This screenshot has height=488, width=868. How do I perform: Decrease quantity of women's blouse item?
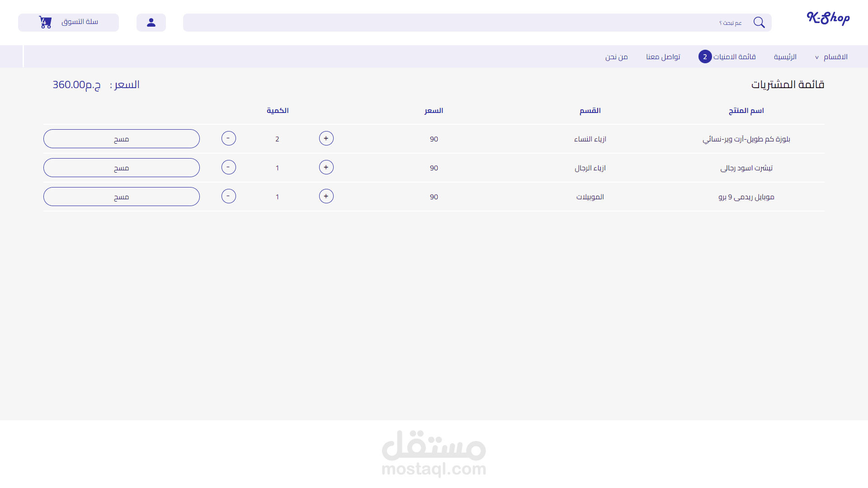click(x=228, y=138)
